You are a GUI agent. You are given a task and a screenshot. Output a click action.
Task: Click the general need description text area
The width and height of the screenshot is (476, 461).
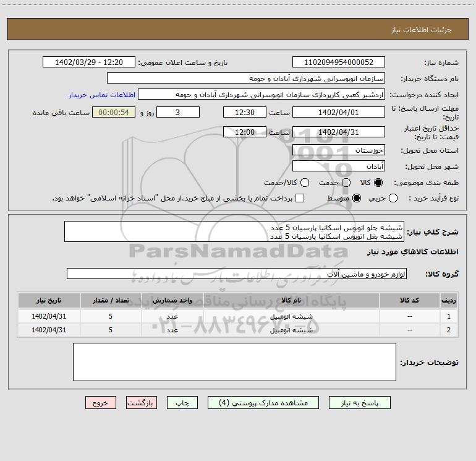(234, 231)
